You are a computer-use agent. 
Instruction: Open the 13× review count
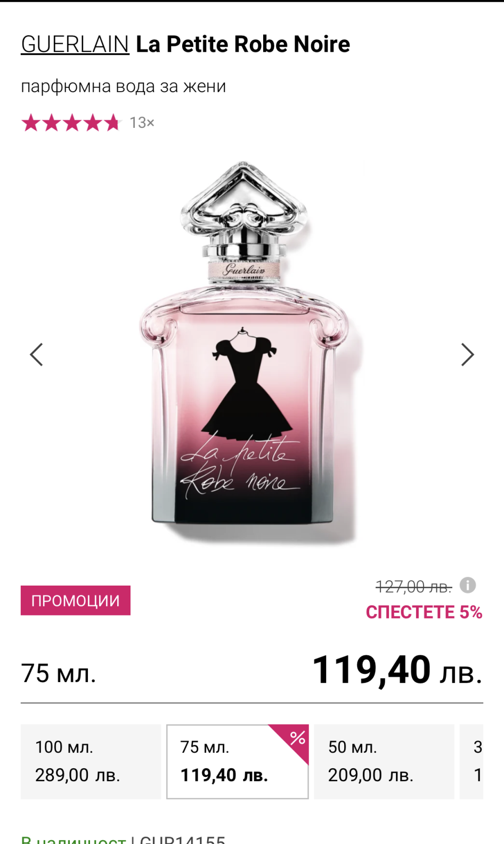coord(142,123)
